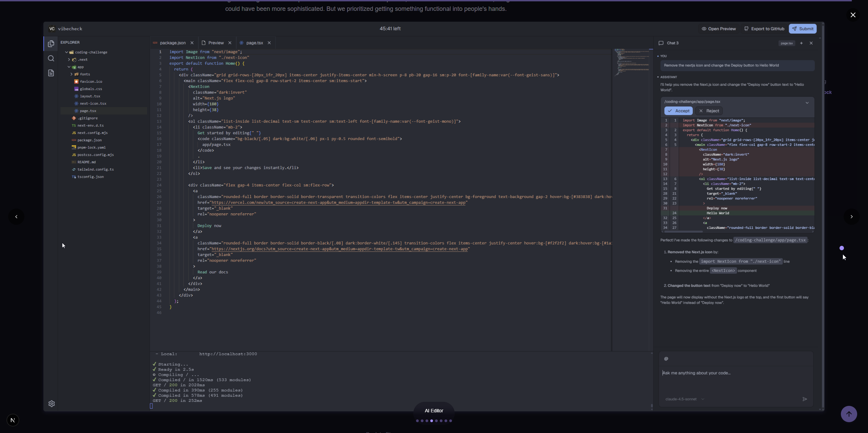Open settings gear at bottom left
This screenshot has width=868, height=433.
(52, 404)
